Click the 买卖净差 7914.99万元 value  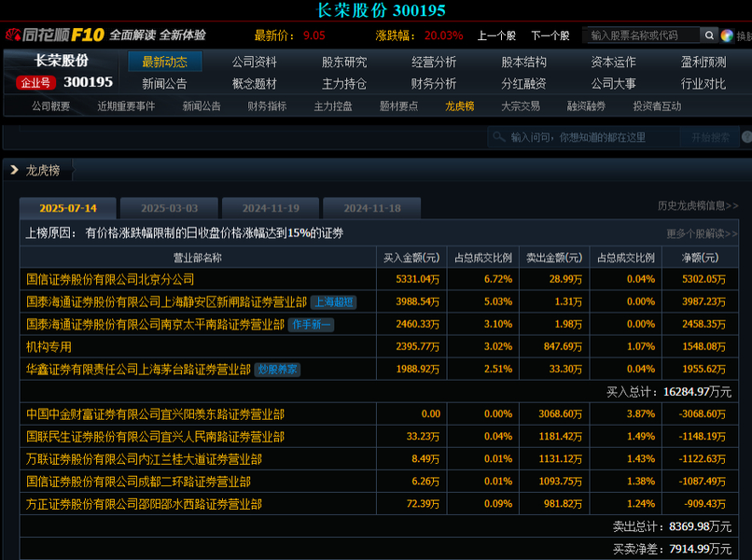coord(672,549)
